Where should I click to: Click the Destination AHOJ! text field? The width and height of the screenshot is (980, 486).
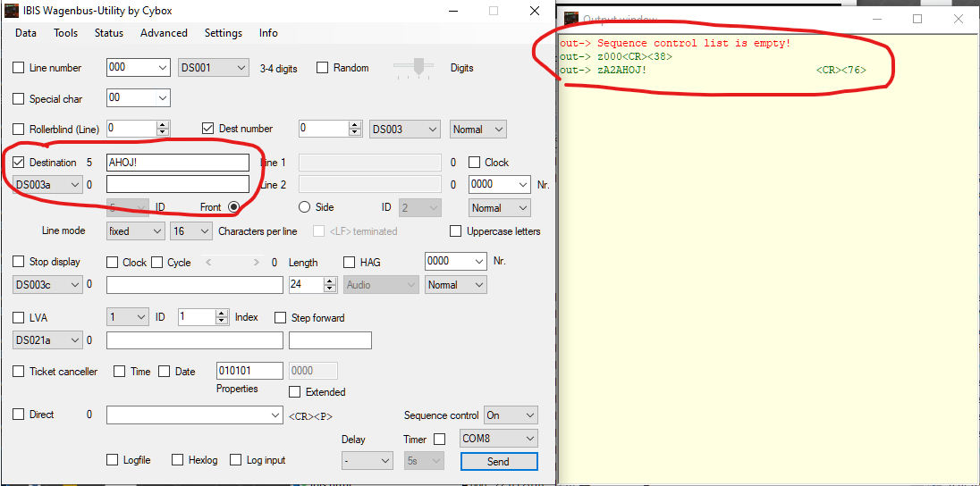pos(178,163)
